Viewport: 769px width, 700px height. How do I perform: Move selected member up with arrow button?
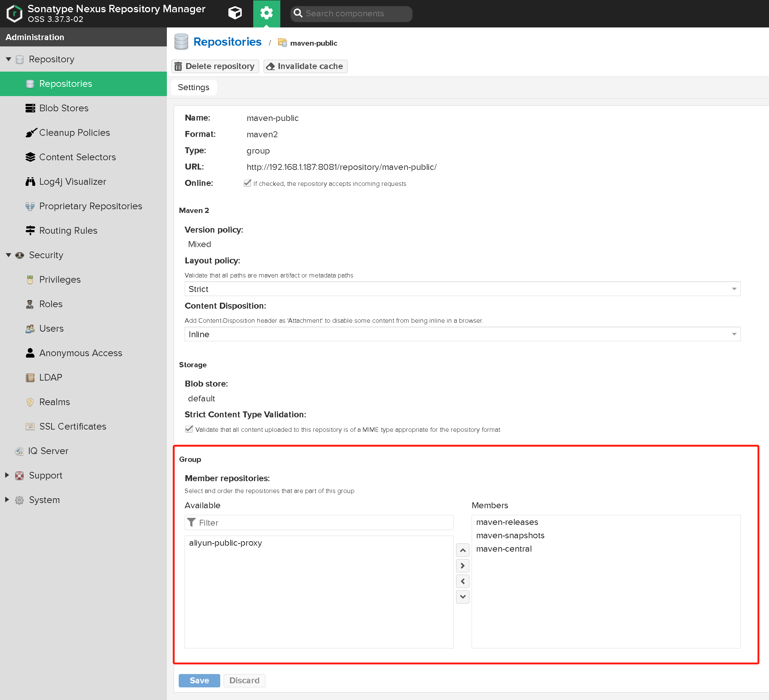462,550
